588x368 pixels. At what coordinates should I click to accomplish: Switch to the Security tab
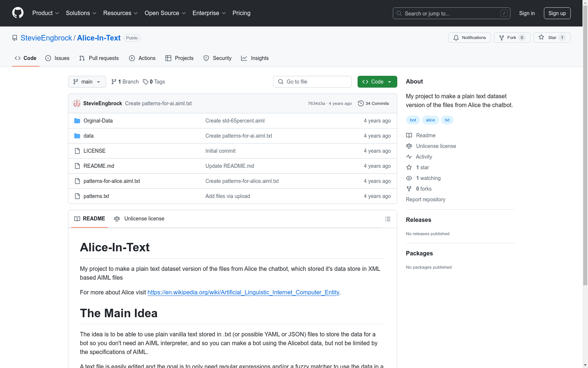[218, 58]
